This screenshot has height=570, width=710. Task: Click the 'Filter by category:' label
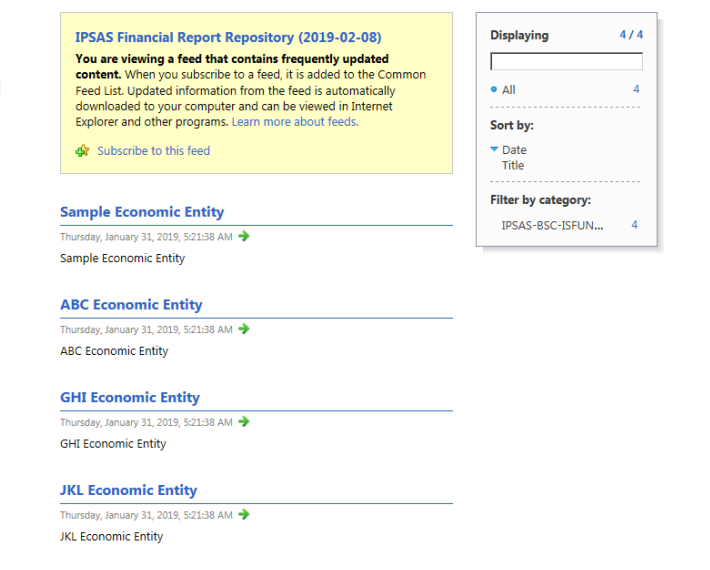540,200
